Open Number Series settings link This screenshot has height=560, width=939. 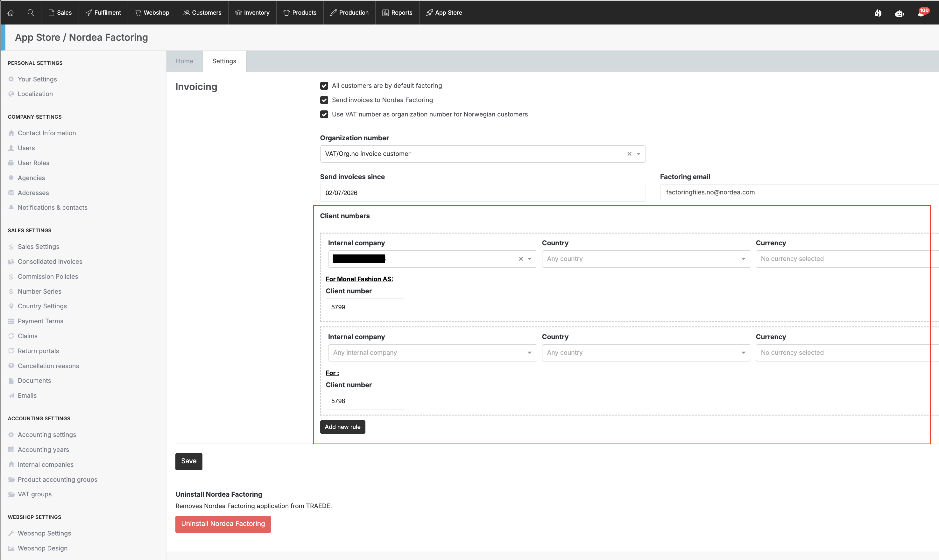[x=39, y=291]
